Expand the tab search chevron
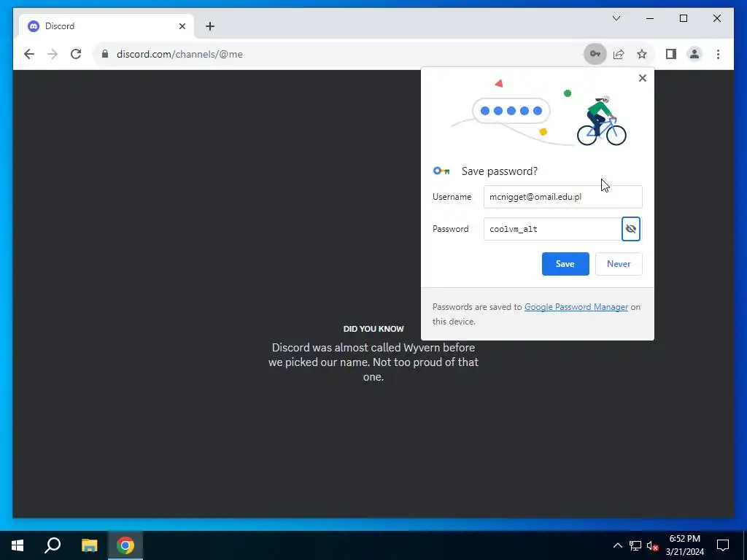This screenshot has width=747, height=560. tap(616, 18)
